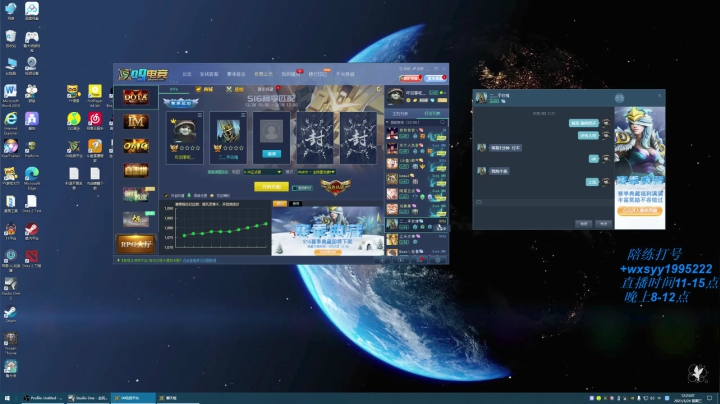
Task: Click the chat message input area
Action: [543, 212]
